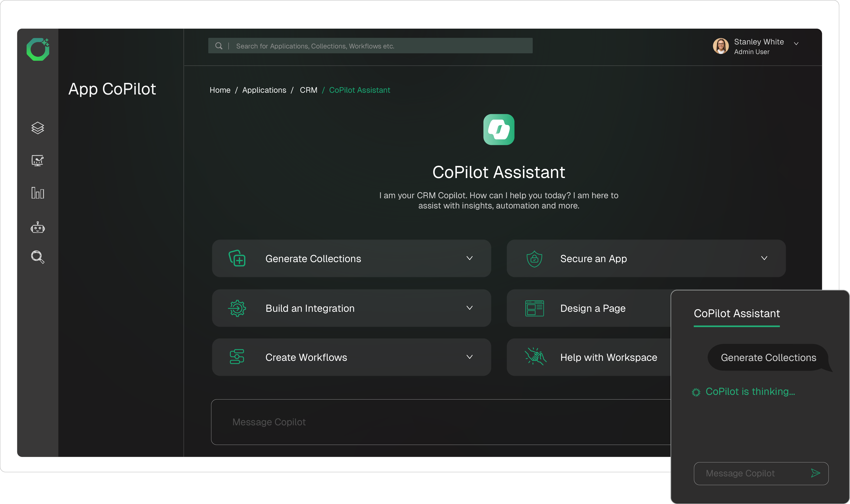
Task: Go to CRM breadcrumb
Action: click(308, 90)
